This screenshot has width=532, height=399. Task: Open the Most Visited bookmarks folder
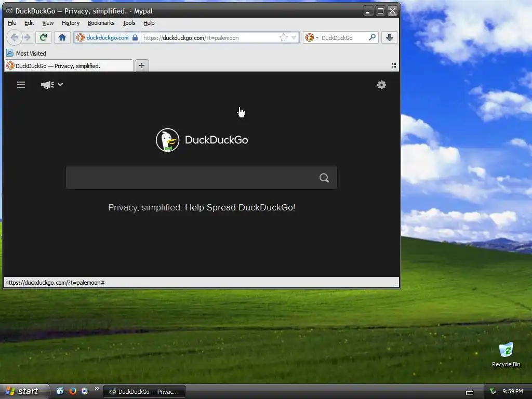point(26,54)
